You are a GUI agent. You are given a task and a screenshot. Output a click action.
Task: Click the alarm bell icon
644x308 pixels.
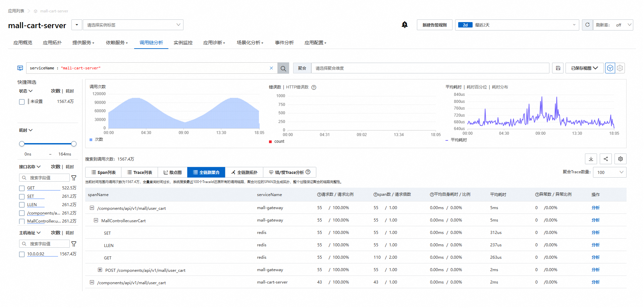point(405,25)
